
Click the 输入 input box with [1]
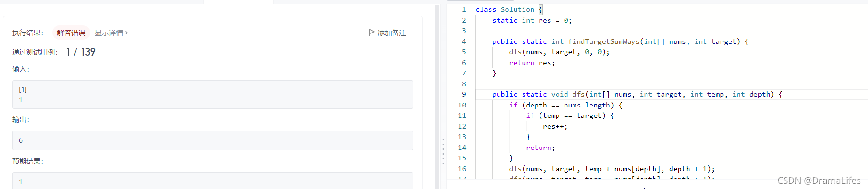[x=213, y=94]
